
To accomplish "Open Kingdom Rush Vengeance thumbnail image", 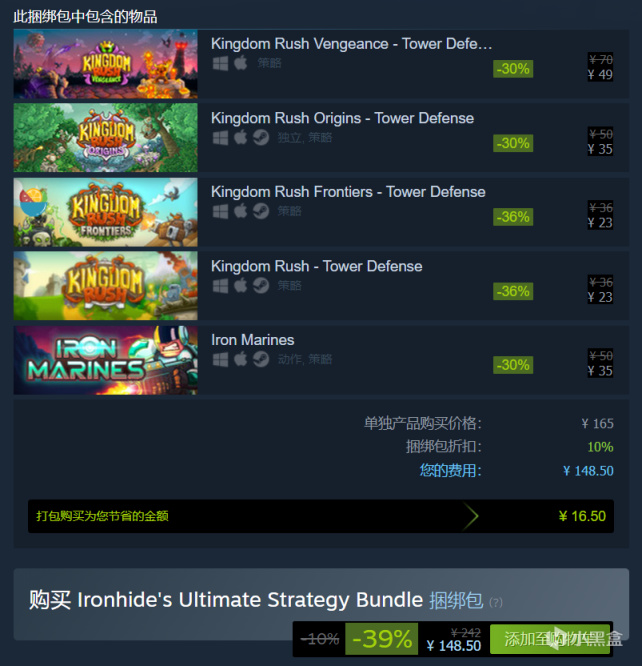I will 105,64.
